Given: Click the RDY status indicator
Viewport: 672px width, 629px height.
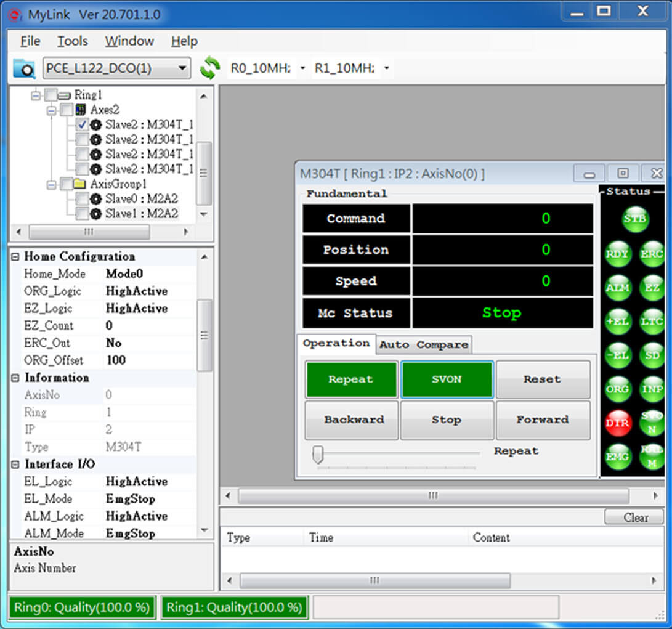Looking at the screenshot, I should coord(618,254).
